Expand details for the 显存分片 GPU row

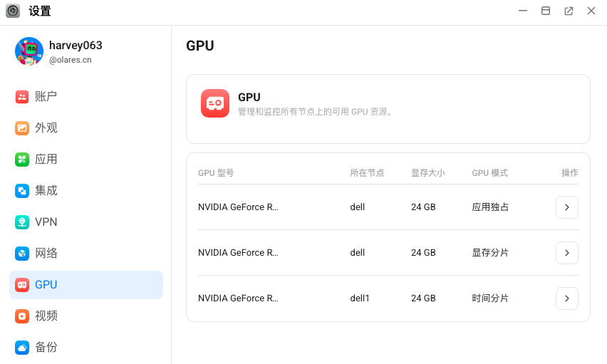[566, 253]
